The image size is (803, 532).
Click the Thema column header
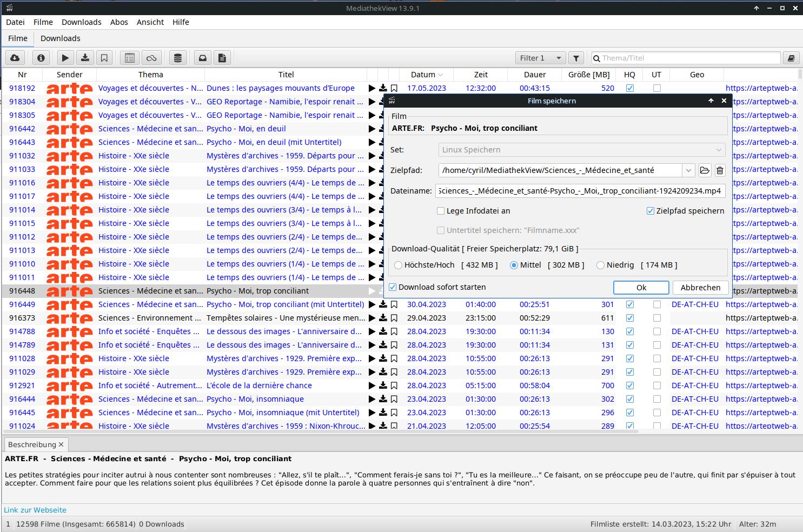click(x=150, y=75)
